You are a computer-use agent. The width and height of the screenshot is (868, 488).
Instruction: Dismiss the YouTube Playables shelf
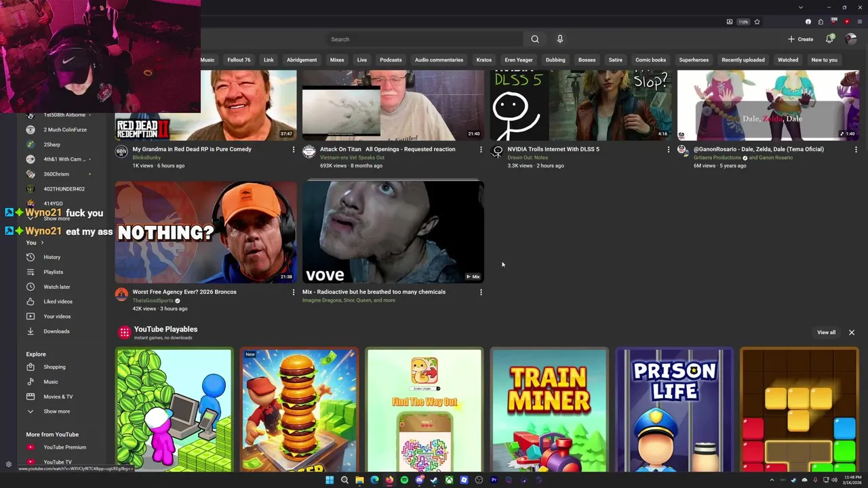point(852,332)
